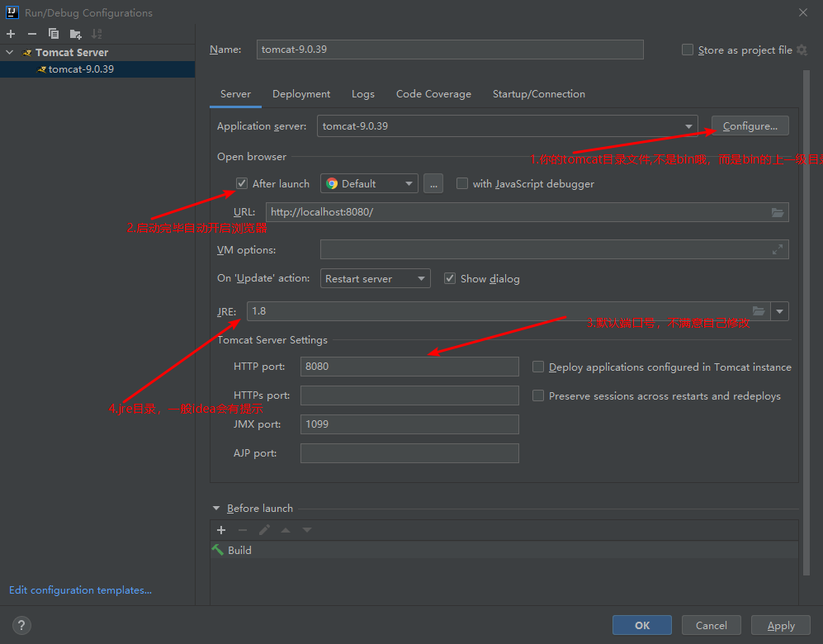Screen dimensions: 823x644
Task: Uncheck After launch checkbox
Action: tap(241, 183)
